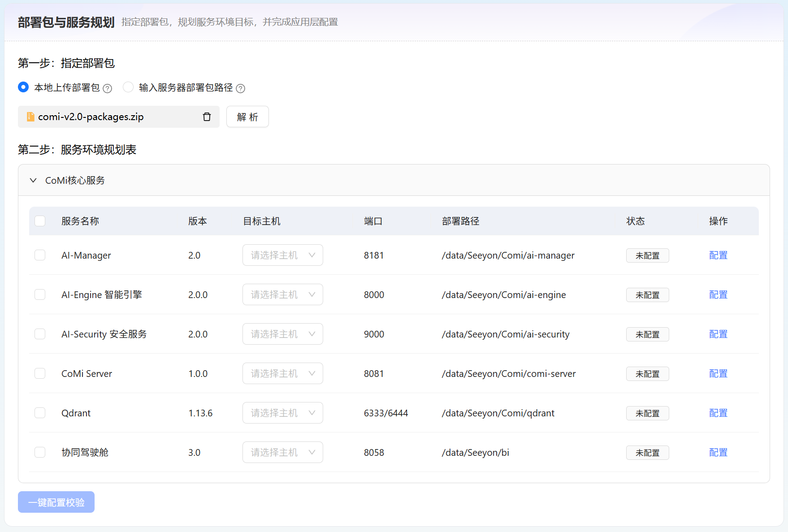Image resolution: width=788 pixels, height=532 pixels.
Task: Open target host dropdown for AI-Security 安全服务
Action: point(282,334)
